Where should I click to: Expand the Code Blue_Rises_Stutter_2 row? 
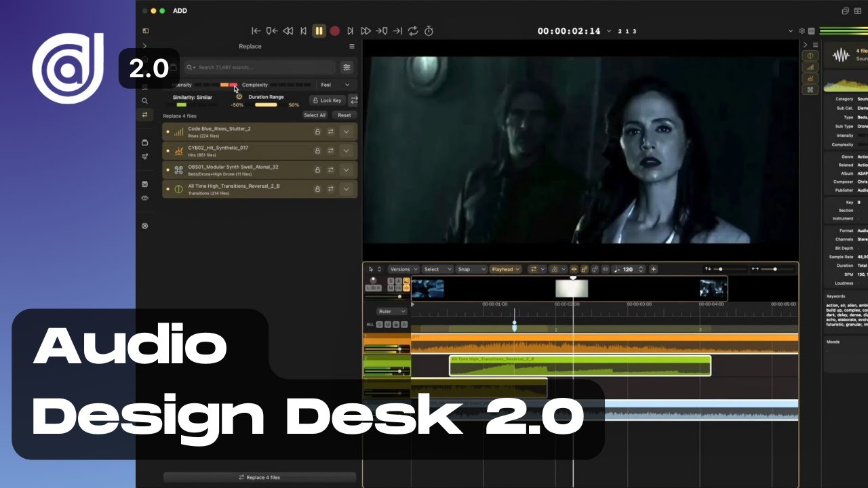click(347, 131)
